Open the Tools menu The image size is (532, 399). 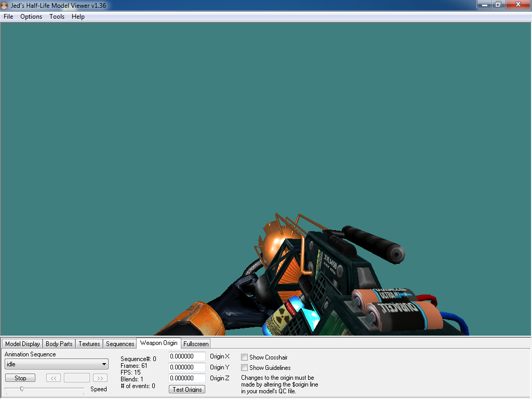pos(57,17)
